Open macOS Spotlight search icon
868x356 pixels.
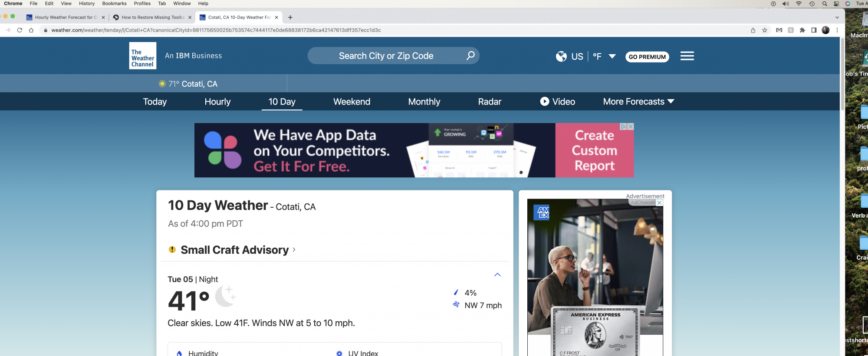click(825, 3)
